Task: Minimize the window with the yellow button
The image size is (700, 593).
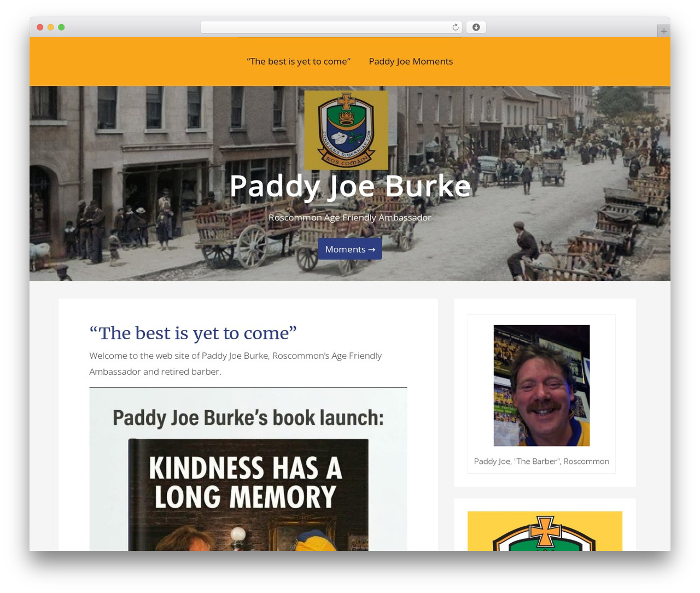Action: pos(50,27)
